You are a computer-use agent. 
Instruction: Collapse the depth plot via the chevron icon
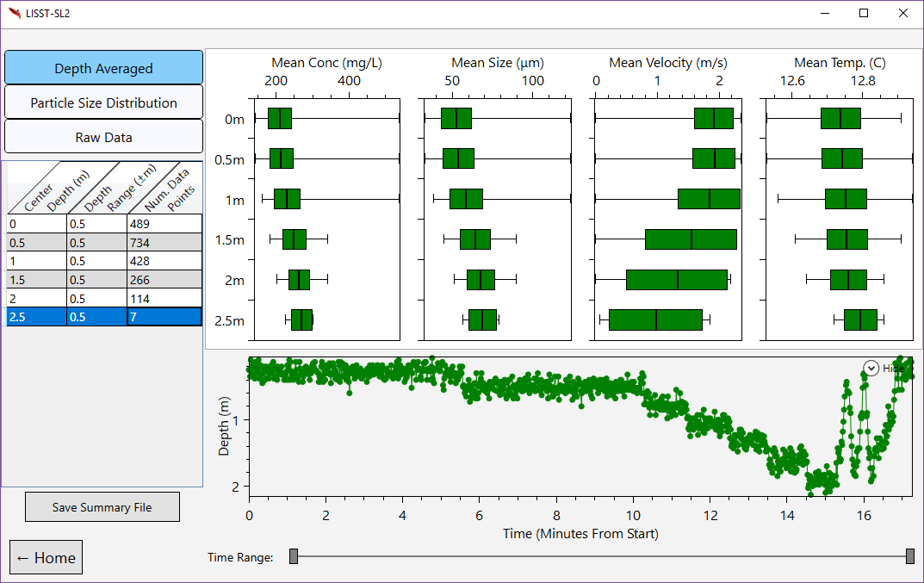click(x=870, y=368)
